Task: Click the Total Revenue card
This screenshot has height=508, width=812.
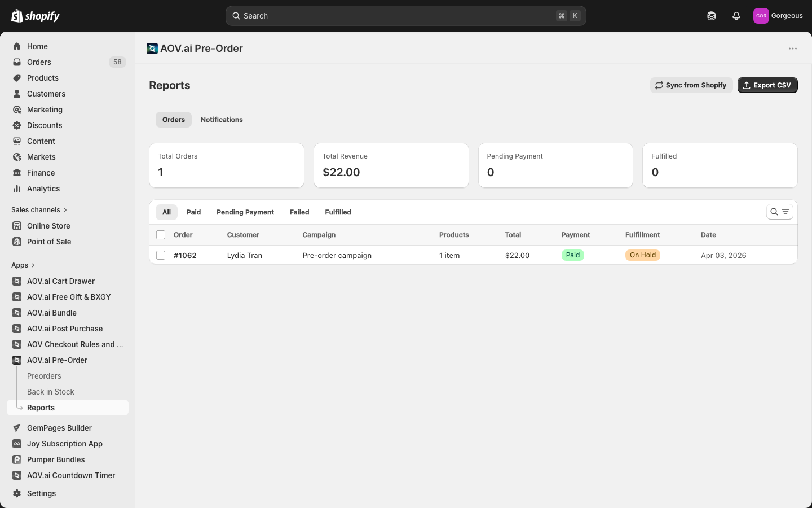Action: pos(391,165)
